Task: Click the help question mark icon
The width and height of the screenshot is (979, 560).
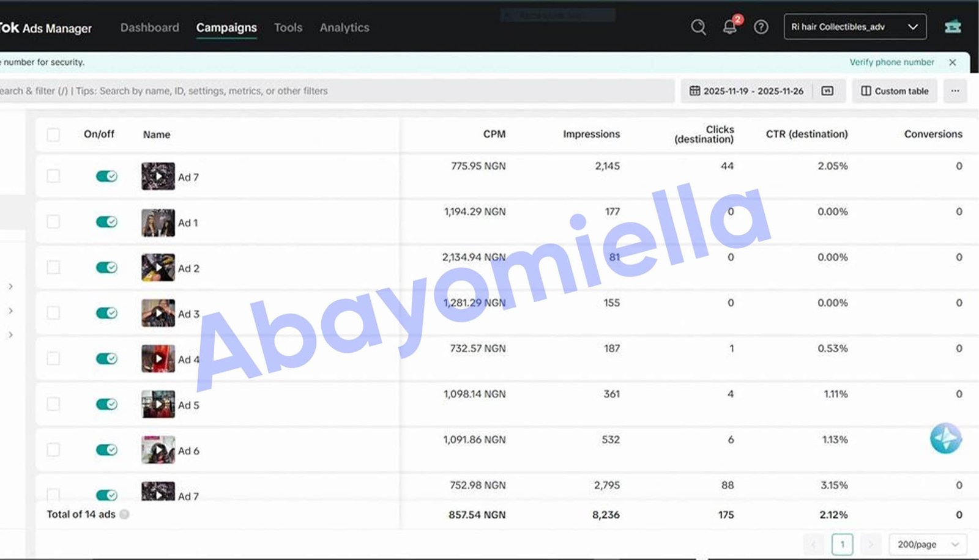Action: tap(761, 27)
